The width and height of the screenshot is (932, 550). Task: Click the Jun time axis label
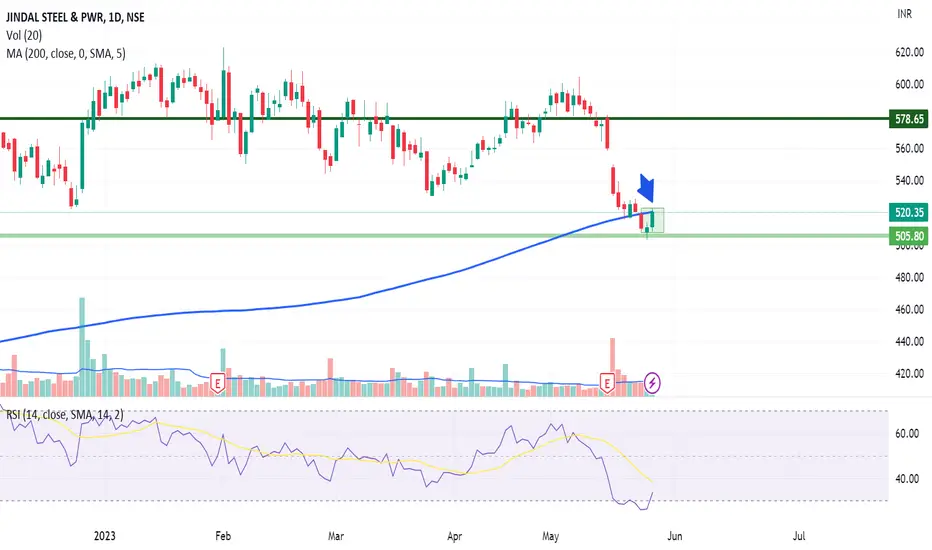tap(675, 536)
